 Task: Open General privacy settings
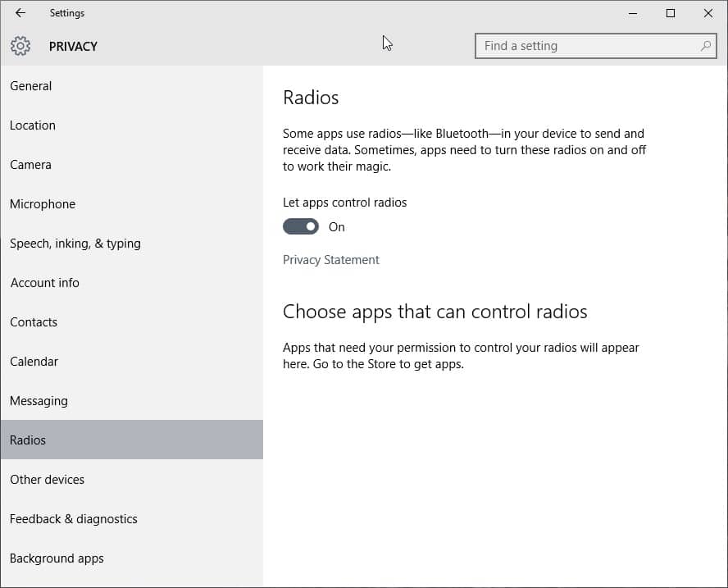point(31,86)
